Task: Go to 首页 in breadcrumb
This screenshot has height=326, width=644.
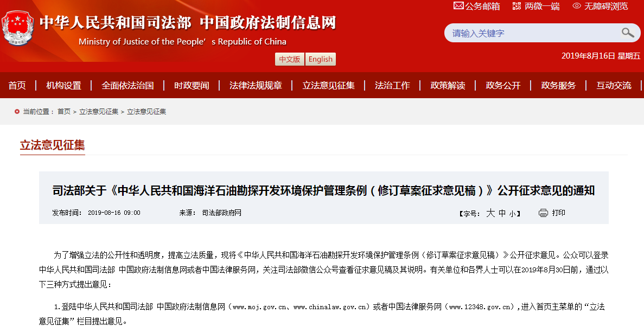Action: coord(64,111)
